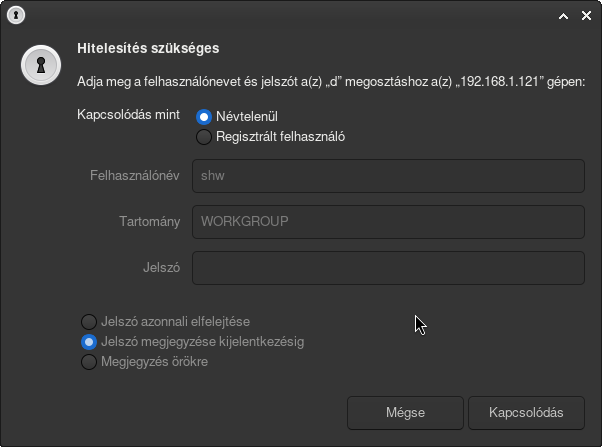This screenshot has width=602, height=447.
Task: Click the Tartomány label text
Action: coord(148,221)
